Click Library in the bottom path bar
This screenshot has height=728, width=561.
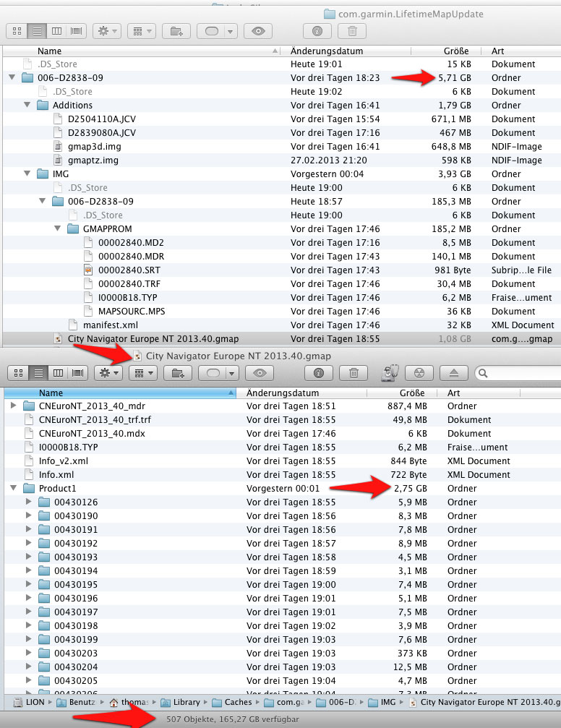[x=186, y=702]
